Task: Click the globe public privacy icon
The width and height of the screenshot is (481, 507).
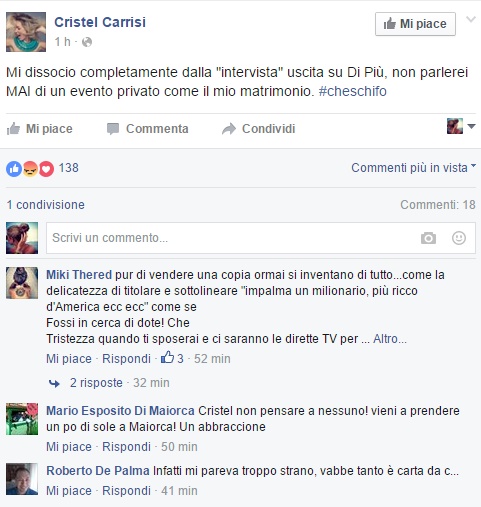Action: [87, 42]
